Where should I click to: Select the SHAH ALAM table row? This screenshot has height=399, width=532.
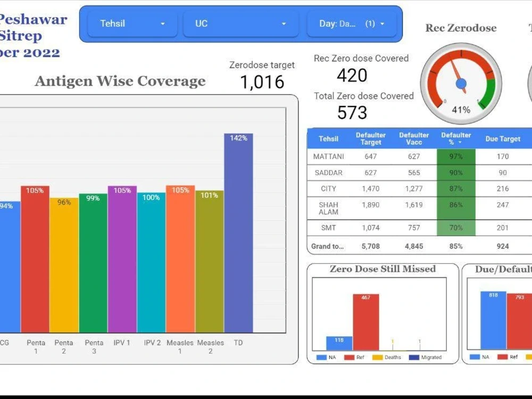pyautogui.click(x=328, y=207)
